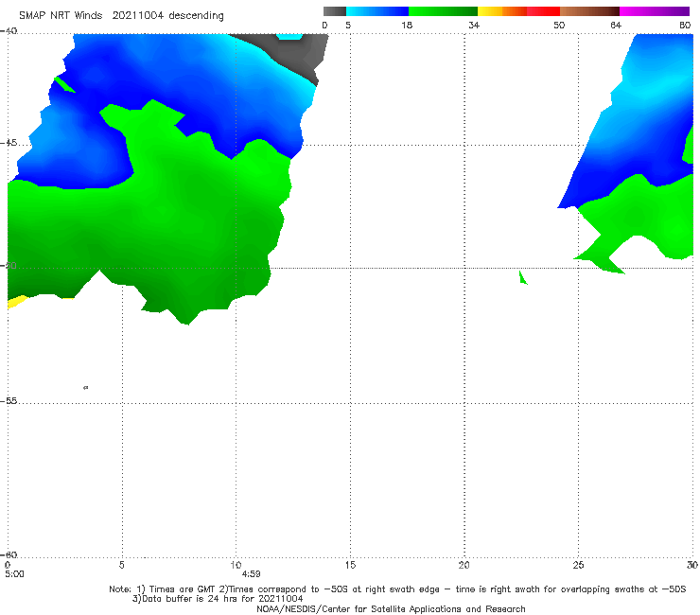Image resolution: width=700 pixels, height=615 pixels.
Task: Click the small green patch near longitude 22
Action: tap(523, 277)
